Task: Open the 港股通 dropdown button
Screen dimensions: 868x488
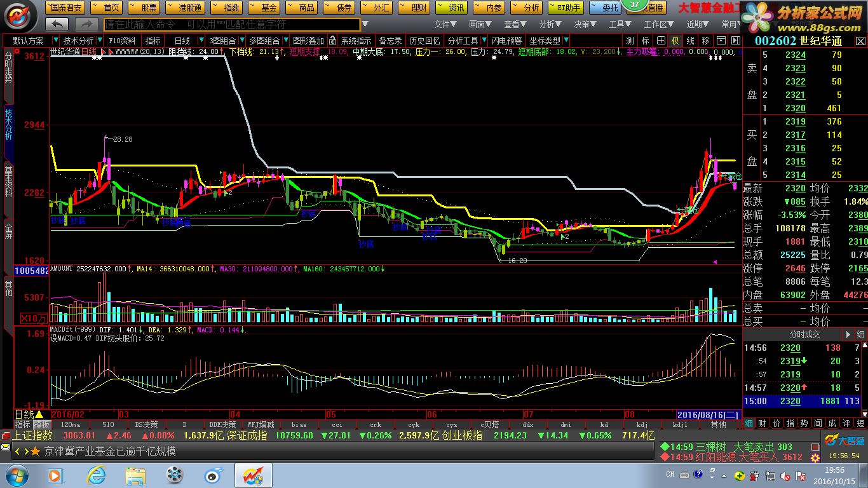Action: 185,8
